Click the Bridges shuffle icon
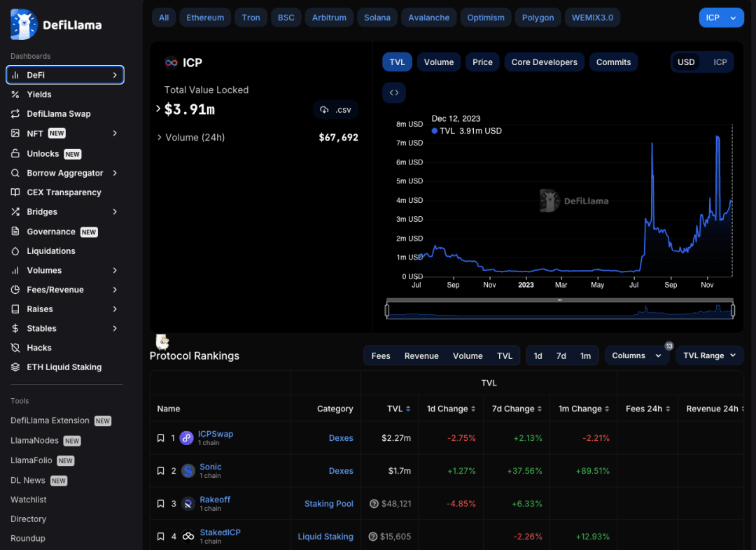This screenshot has height=550, width=756. tap(15, 211)
